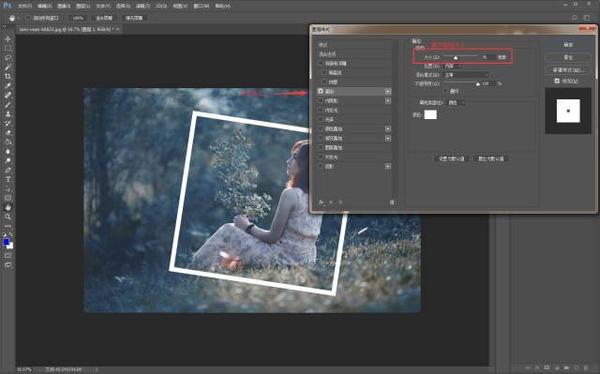This screenshot has height=374, width=600.
Task: Click OK in Layer Style dialog
Action: click(568, 45)
